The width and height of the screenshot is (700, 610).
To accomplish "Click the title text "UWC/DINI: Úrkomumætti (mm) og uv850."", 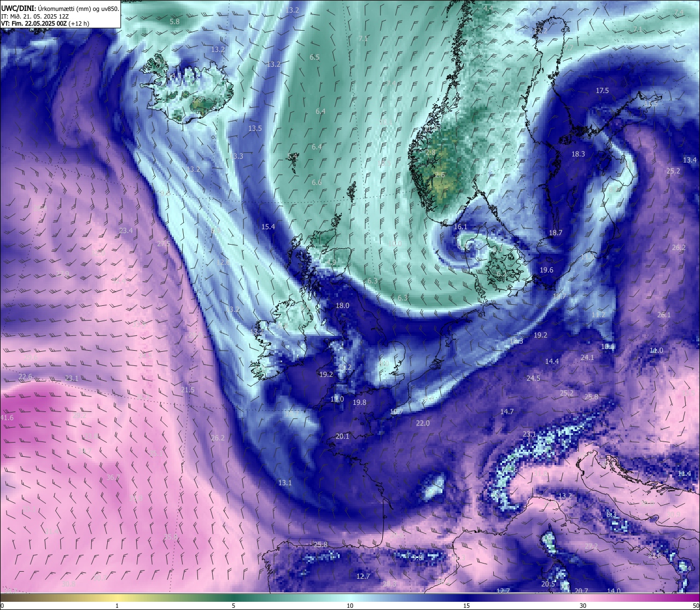I will click(60, 9).
